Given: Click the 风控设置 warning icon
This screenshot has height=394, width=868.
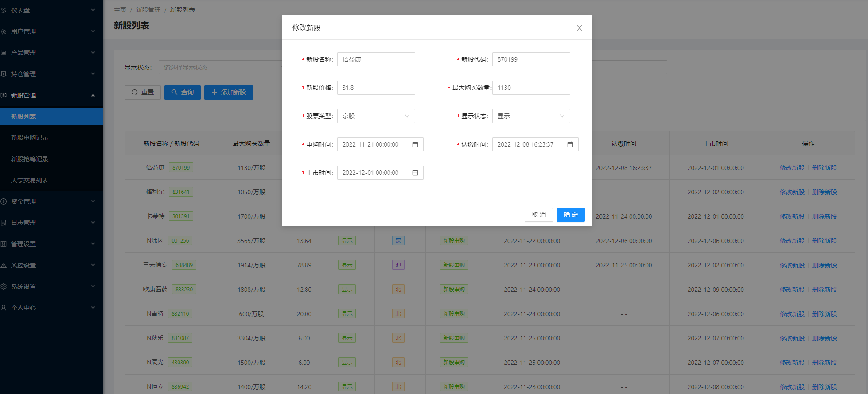Looking at the screenshot, I should (4, 265).
